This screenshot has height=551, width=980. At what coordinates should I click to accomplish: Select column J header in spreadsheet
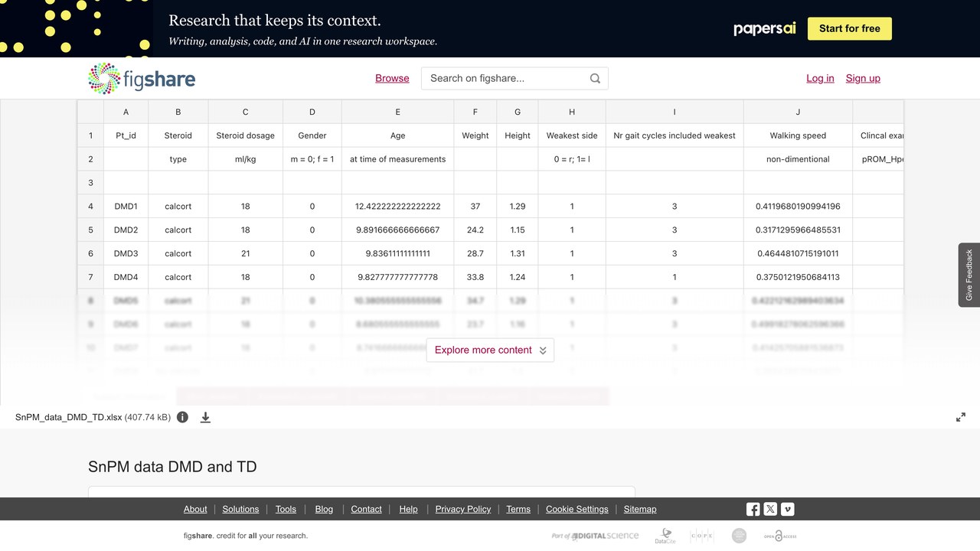[798, 112]
